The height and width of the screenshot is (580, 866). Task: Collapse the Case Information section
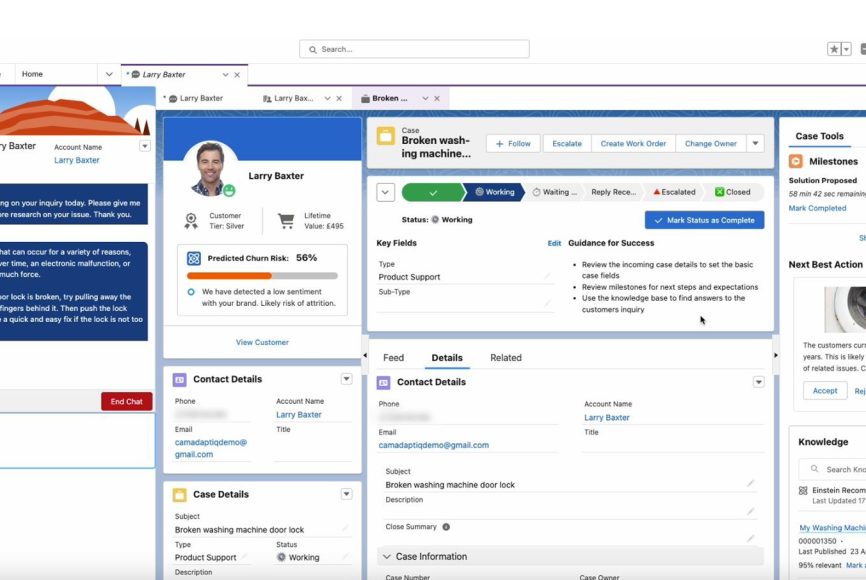(386, 557)
